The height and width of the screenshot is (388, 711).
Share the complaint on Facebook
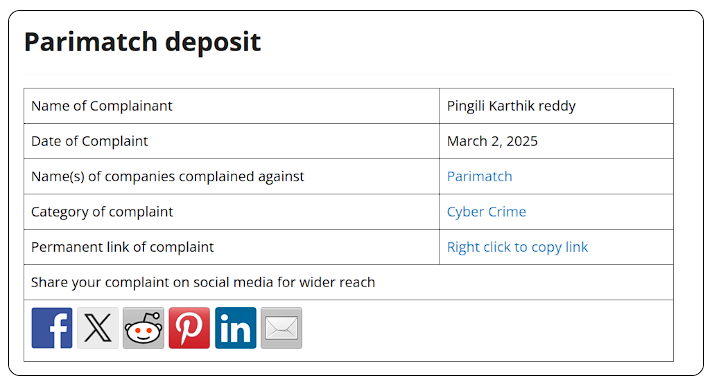click(52, 328)
